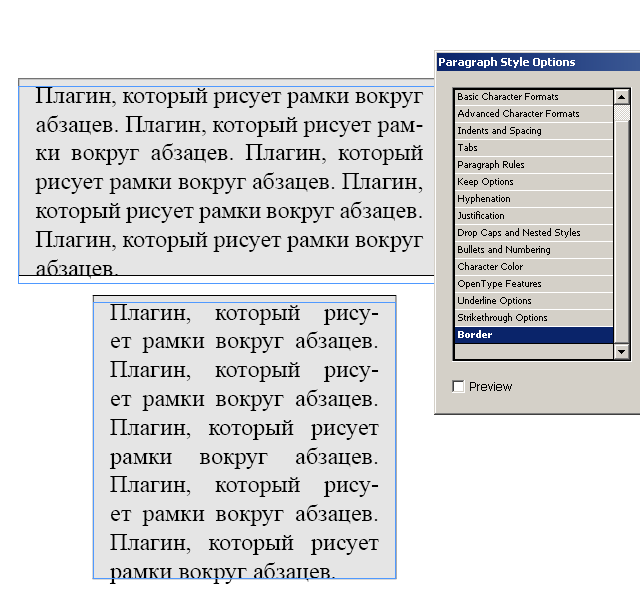Image resolution: width=640 pixels, height=590 pixels.
Task: Select Paragraph Rules in list
Action: 534,165
